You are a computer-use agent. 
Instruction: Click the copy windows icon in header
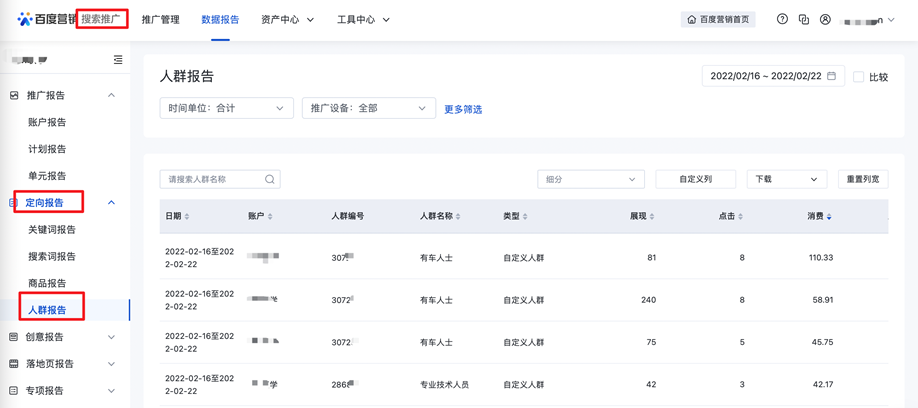[x=803, y=19]
